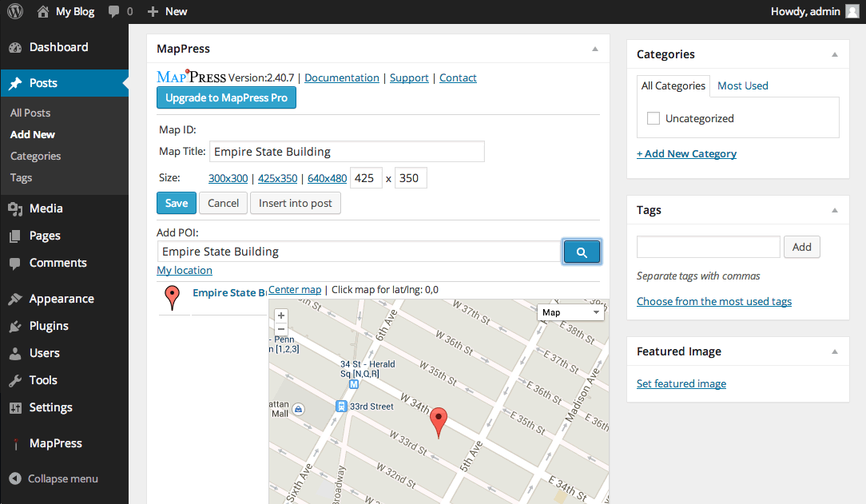
Task: Click the Tools wrench icon
Action: (15, 380)
